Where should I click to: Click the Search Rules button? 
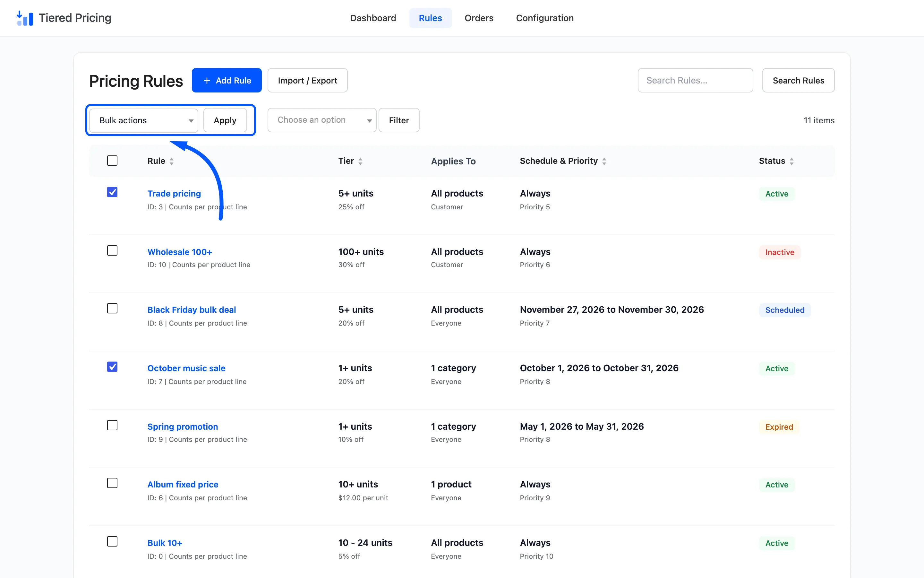tap(798, 80)
